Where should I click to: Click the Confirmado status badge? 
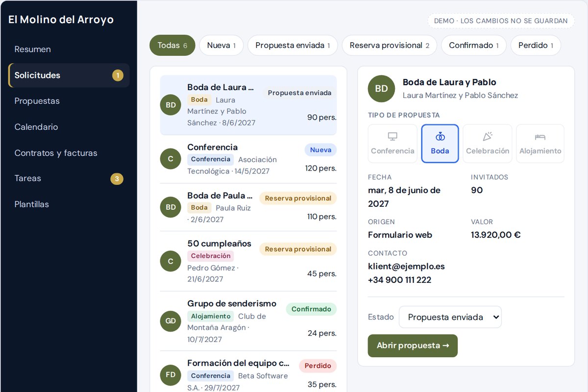(x=311, y=309)
